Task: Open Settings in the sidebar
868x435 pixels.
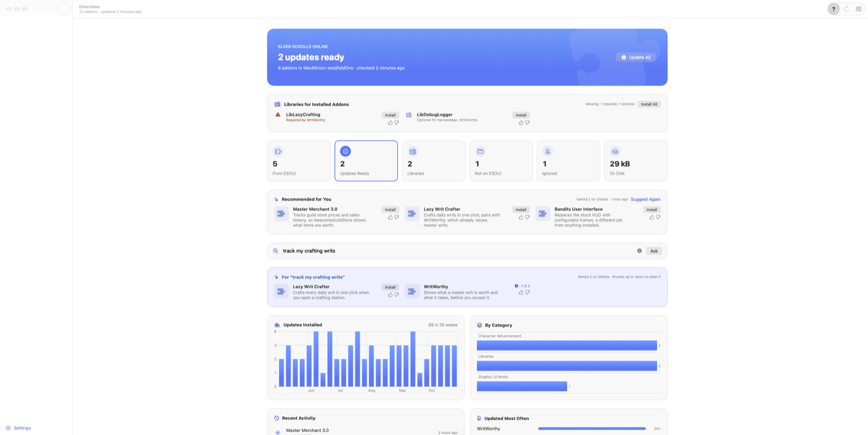Action: pos(18,428)
